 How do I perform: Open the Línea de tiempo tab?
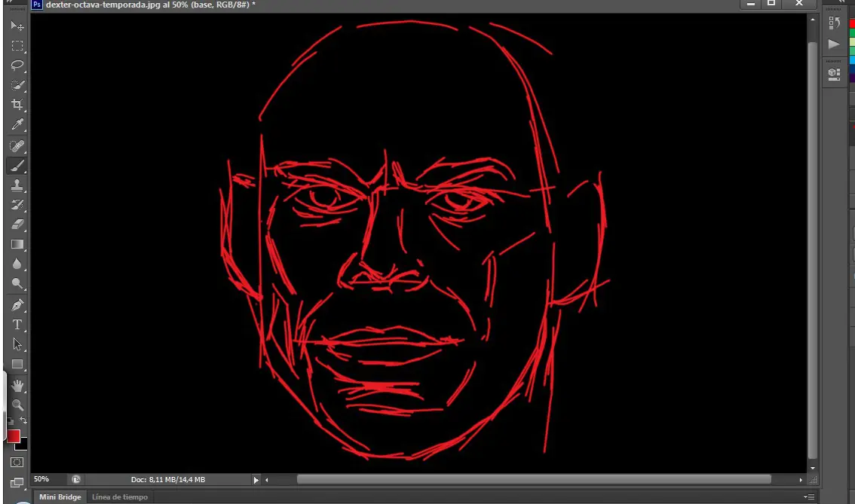[x=119, y=497]
